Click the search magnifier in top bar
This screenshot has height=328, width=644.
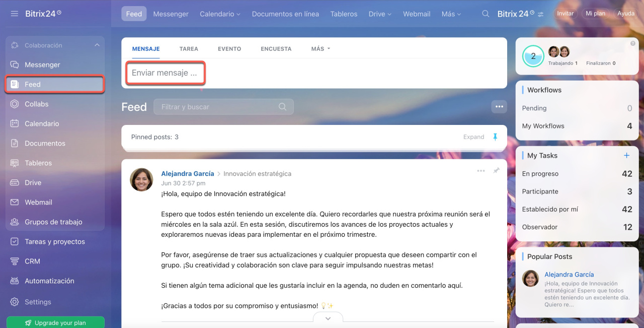point(486,14)
